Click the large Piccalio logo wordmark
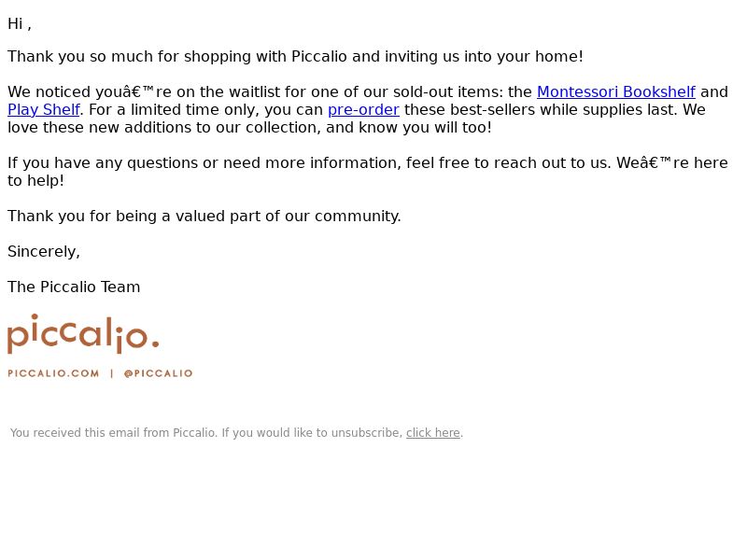 coord(83,334)
